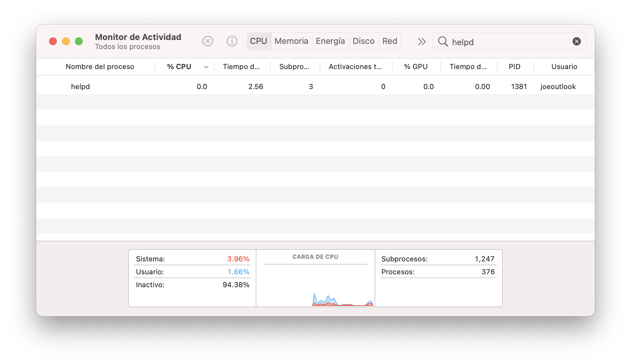The width and height of the screenshot is (631, 364).
Task: Sort by the Activaciones column header
Action: [355, 67]
